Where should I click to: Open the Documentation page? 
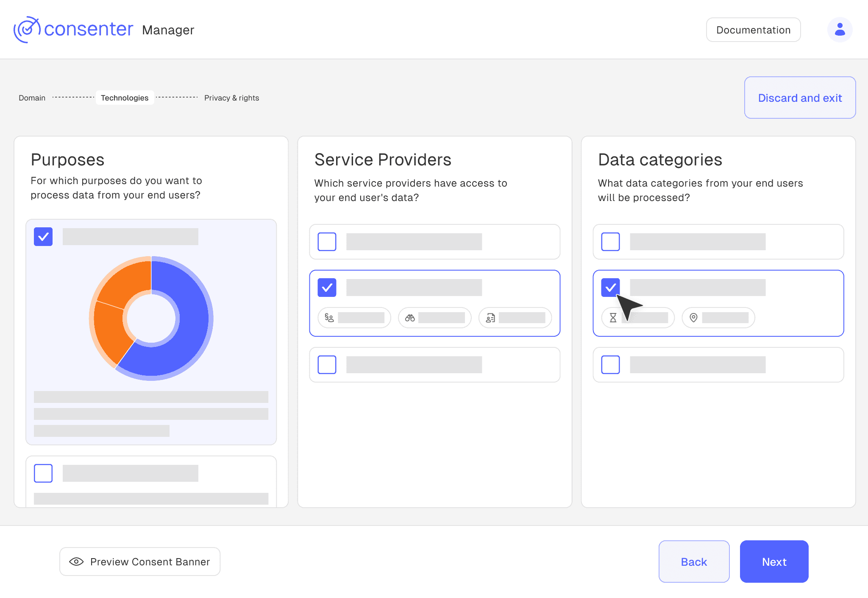coord(753,29)
